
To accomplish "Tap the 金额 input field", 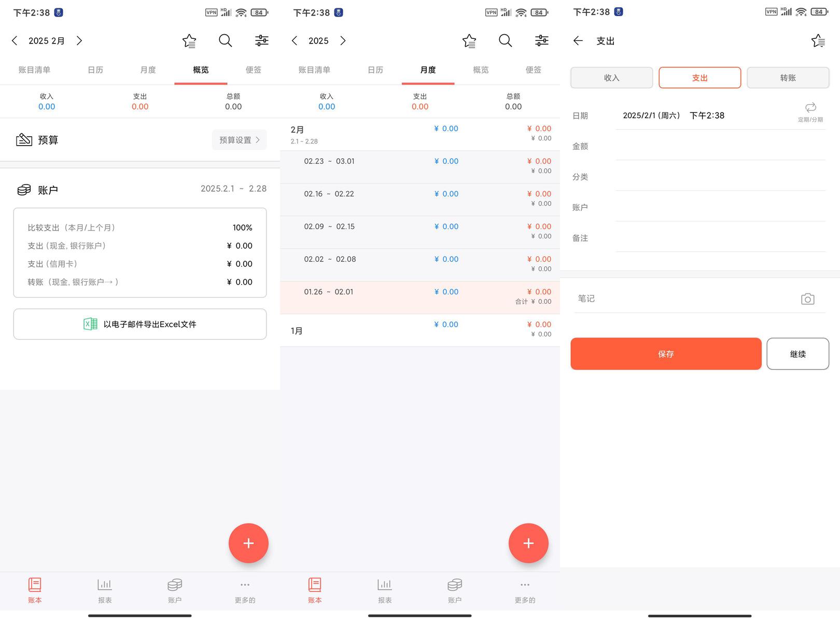I will point(720,147).
